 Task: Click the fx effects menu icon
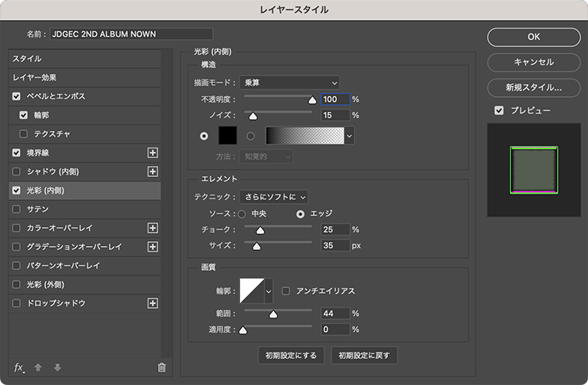point(19,367)
